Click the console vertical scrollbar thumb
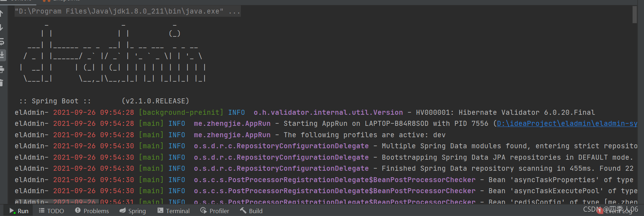 [634, 15]
